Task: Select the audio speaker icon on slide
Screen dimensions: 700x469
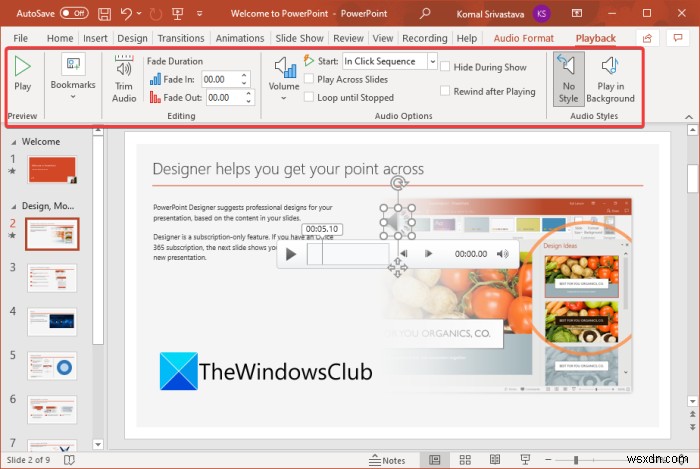Action: (397, 221)
